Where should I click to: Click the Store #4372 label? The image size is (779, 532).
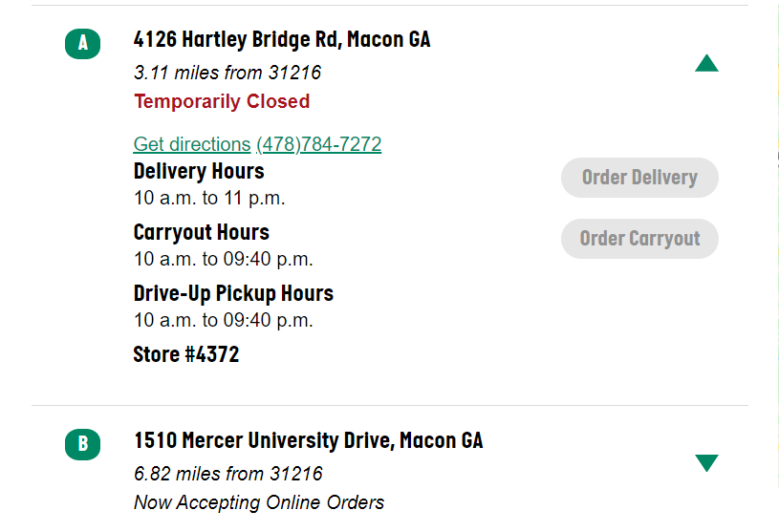[185, 354]
